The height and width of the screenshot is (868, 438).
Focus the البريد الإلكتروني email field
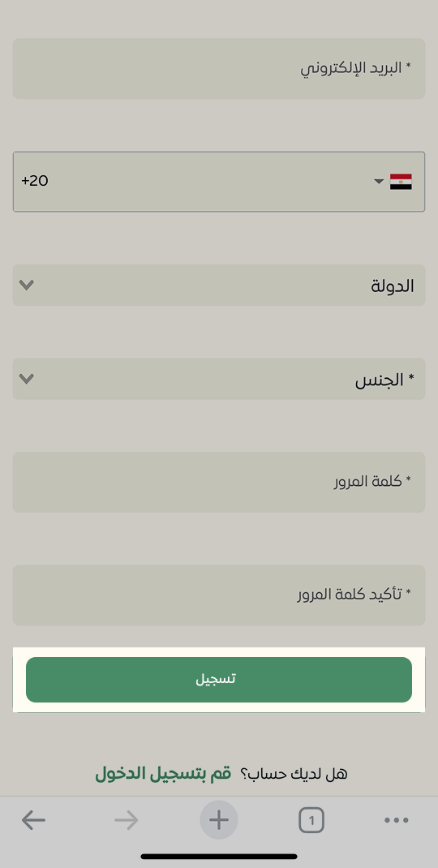(219, 69)
